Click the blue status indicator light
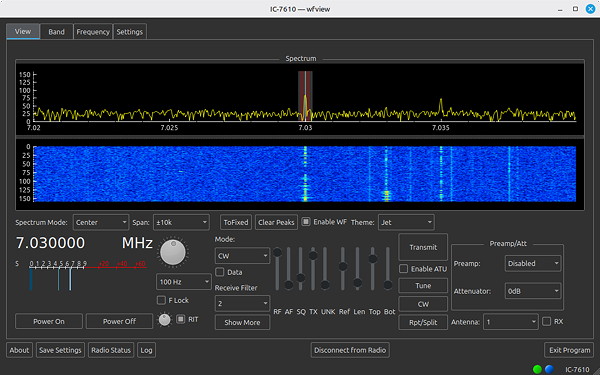The width and height of the screenshot is (600, 375). click(x=549, y=369)
